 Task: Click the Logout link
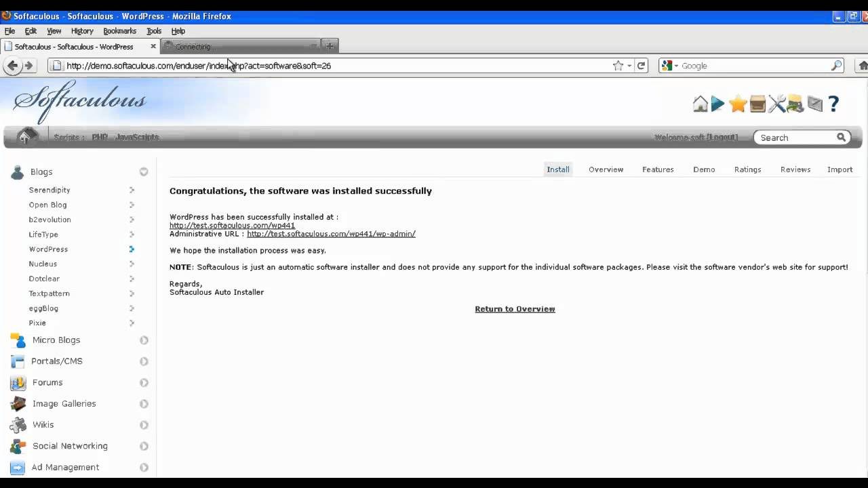coord(722,137)
